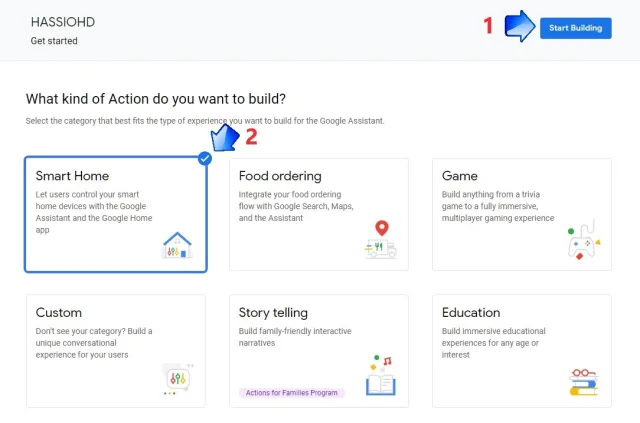The height and width of the screenshot is (423, 640).
Task: Click the Get started subtitle
Action: (54, 41)
